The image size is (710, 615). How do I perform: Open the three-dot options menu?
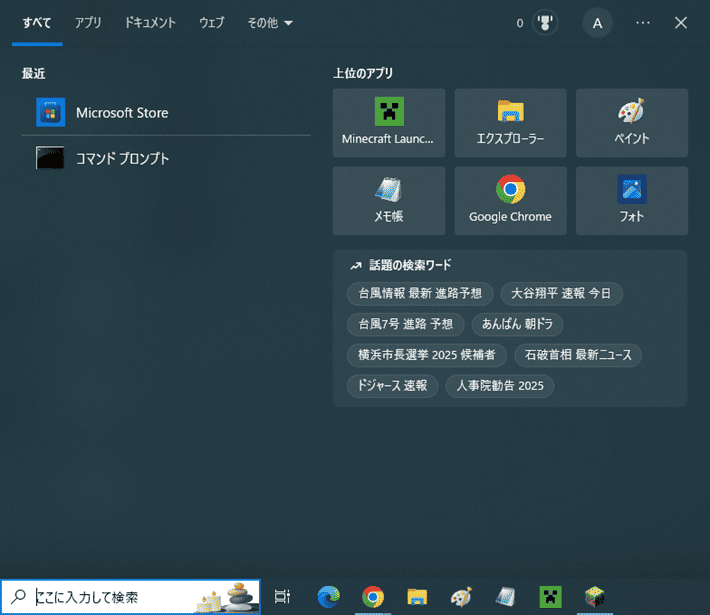point(643,23)
